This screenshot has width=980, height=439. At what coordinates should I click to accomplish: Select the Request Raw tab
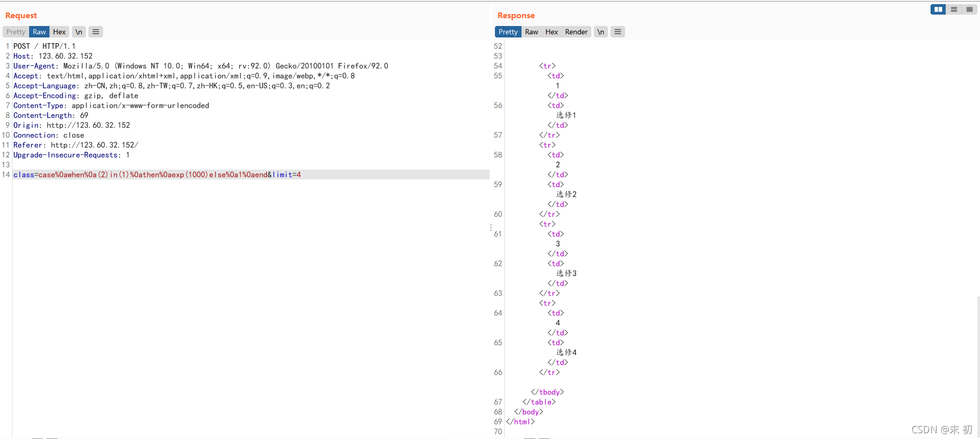(x=39, y=32)
